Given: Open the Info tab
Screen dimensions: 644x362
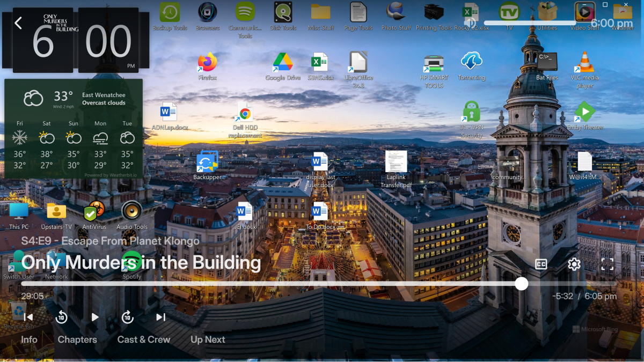Looking at the screenshot, I should coord(29,339).
